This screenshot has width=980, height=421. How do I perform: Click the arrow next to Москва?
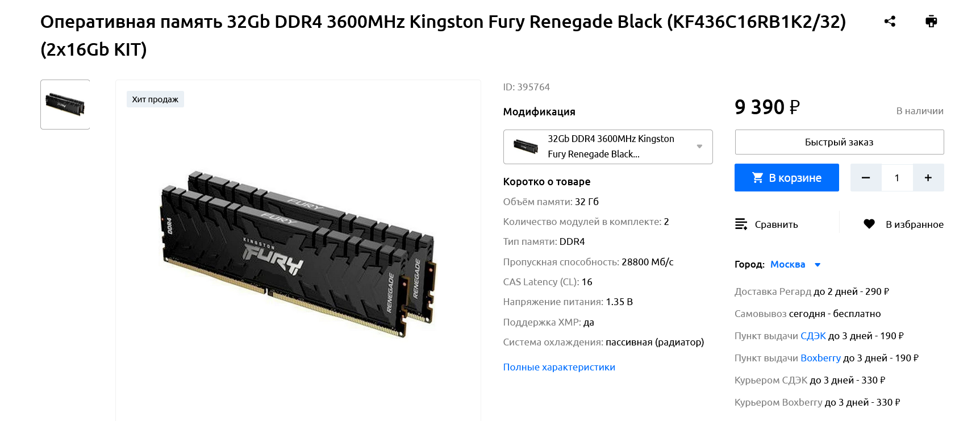coord(818,265)
